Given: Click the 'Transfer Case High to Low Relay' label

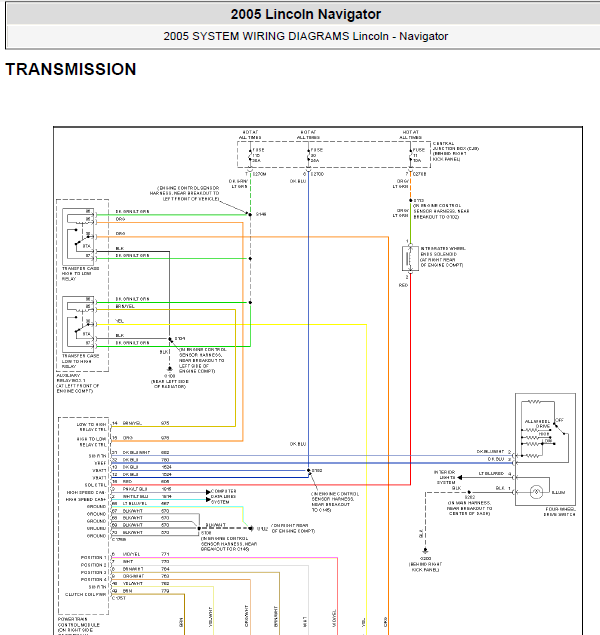Looking at the screenshot, I should (x=80, y=274).
